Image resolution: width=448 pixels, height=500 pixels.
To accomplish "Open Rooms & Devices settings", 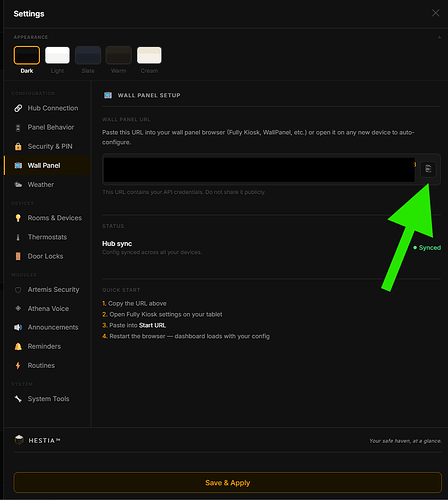I will [47, 218].
